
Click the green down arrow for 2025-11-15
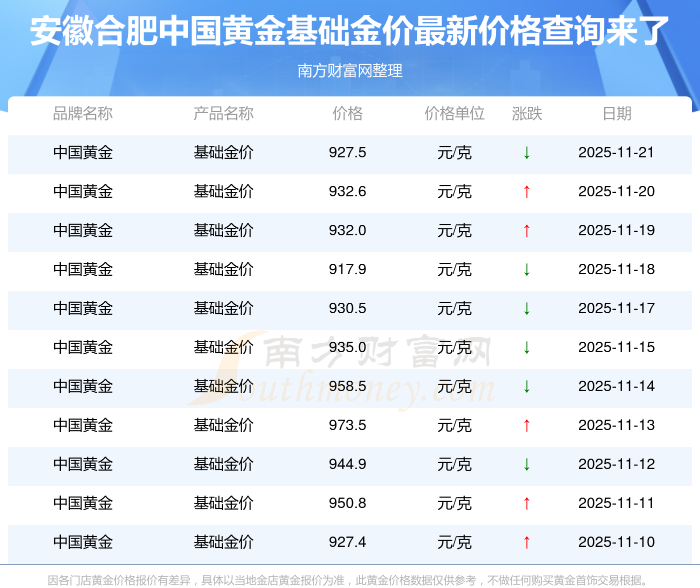pyautogui.click(x=526, y=347)
